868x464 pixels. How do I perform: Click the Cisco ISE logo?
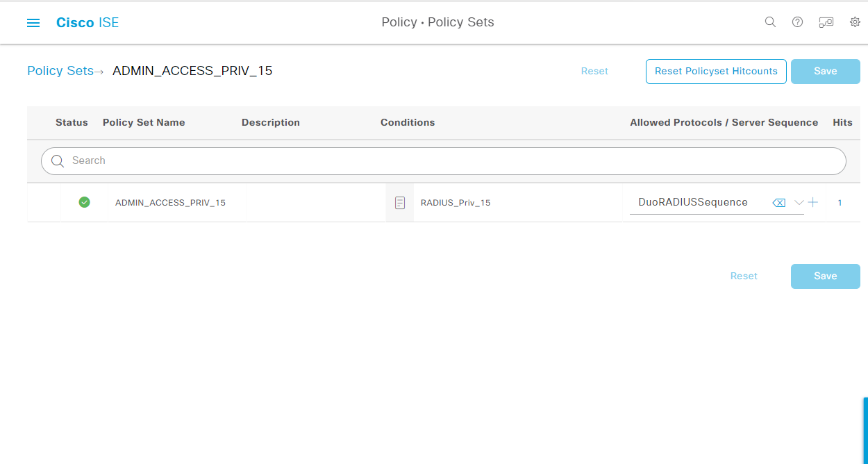(x=87, y=22)
